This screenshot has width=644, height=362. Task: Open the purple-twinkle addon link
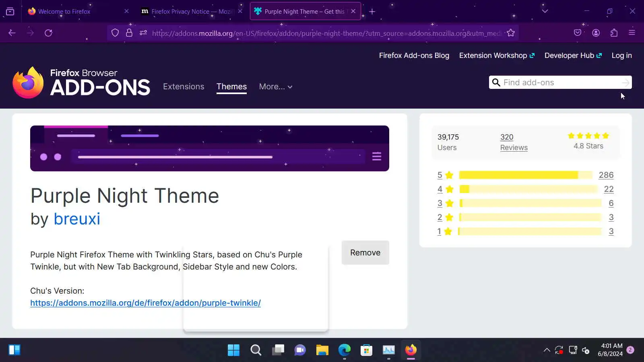(145, 303)
